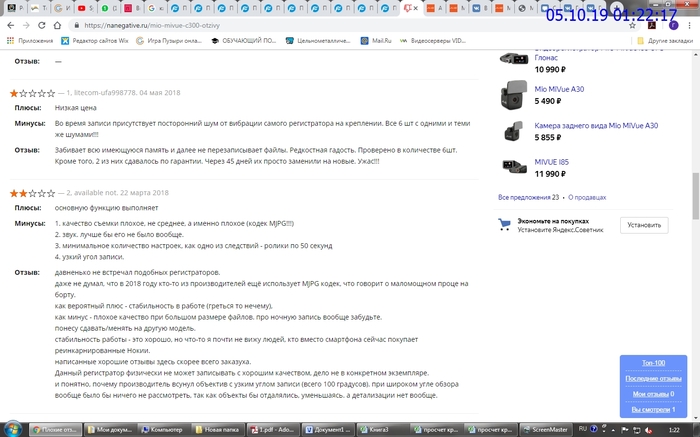The height and width of the screenshot is (437, 700).
Task: Click the MIVUE I85 product thumbnail
Action: point(514,166)
